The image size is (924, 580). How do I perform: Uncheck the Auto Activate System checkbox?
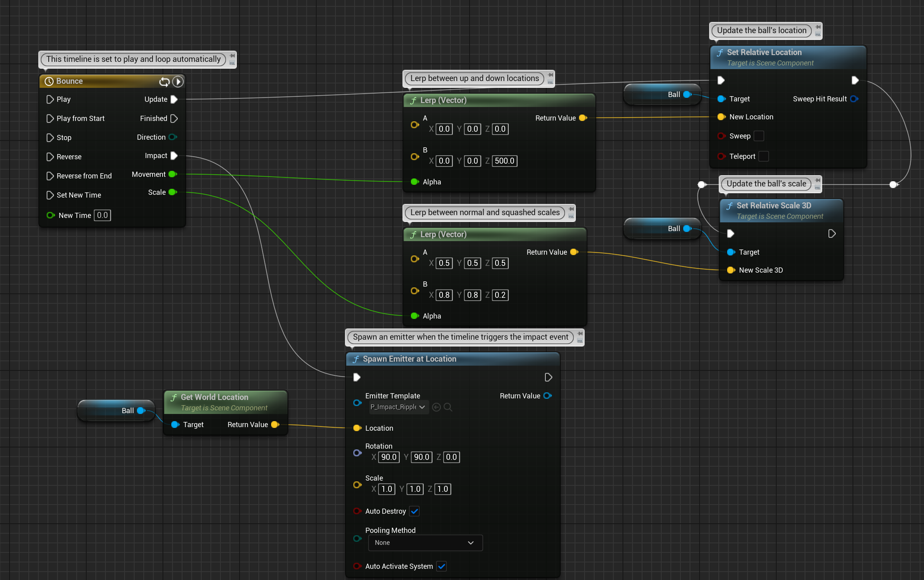pyautogui.click(x=441, y=566)
